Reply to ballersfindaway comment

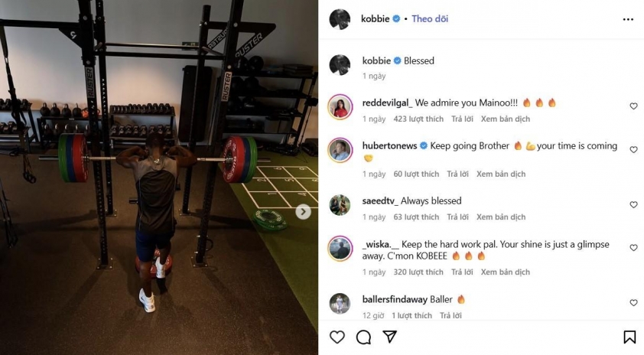click(450, 315)
